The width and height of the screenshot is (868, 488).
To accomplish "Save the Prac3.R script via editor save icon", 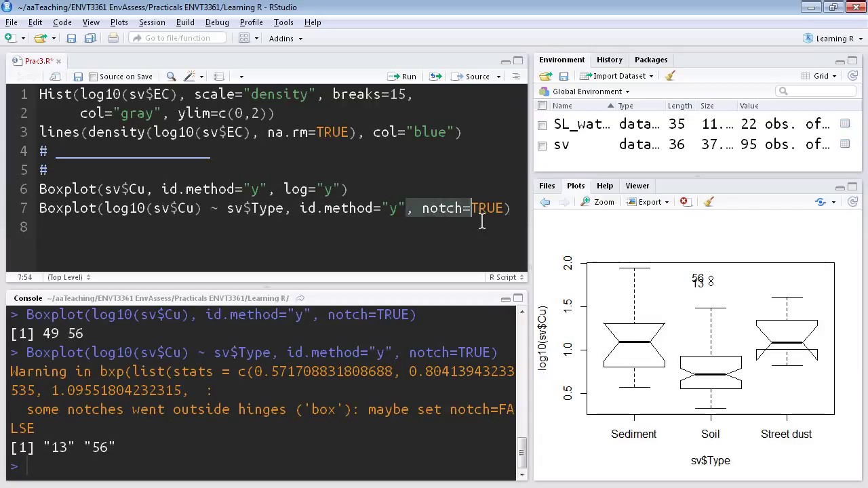I will pos(78,77).
